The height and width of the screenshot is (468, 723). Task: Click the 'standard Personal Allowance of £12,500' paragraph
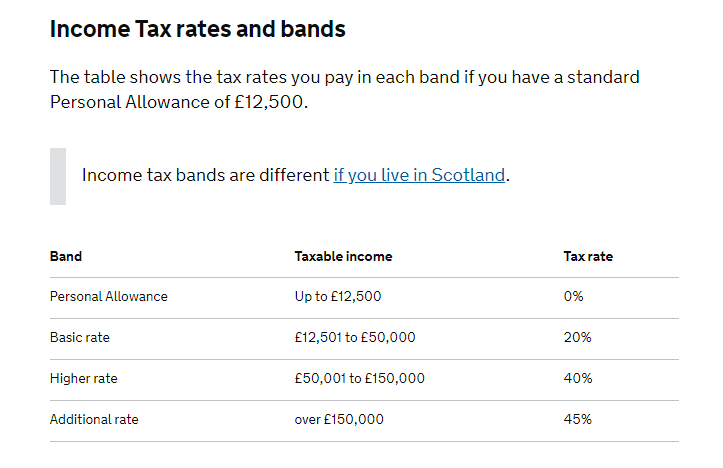click(x=345, y=89)
